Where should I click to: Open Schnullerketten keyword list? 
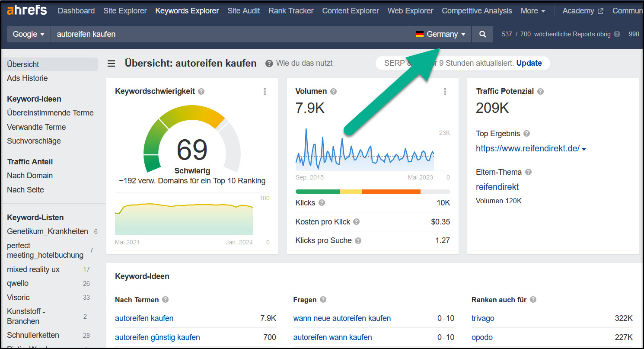click(x=33, y=335)
